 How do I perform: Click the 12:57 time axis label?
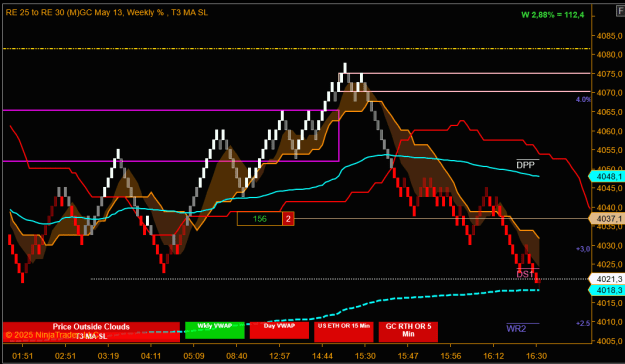279,356
